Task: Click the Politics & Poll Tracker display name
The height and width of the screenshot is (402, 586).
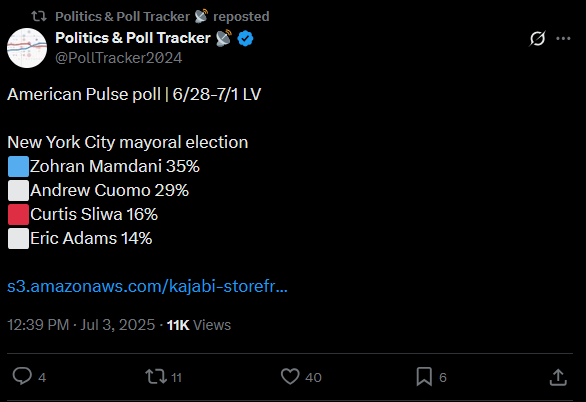Action: pos(133,38)
